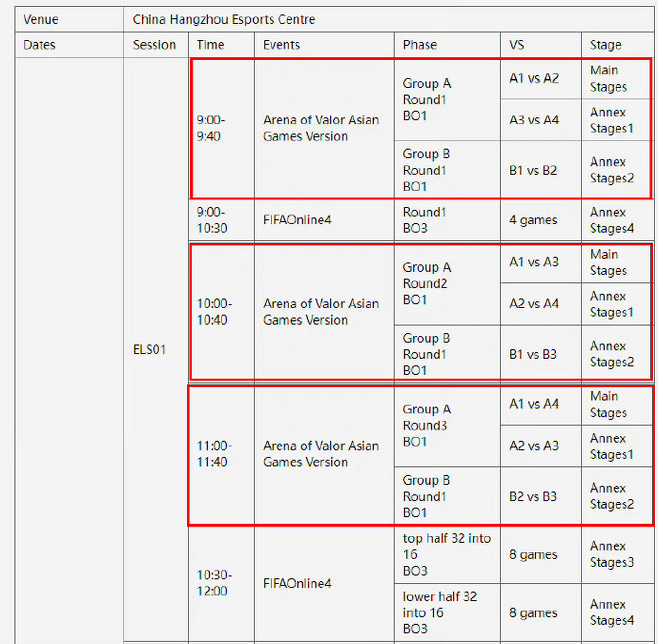
Task: Select Annex Stages2 beside B2 vs B3
Action: (617, 496)
